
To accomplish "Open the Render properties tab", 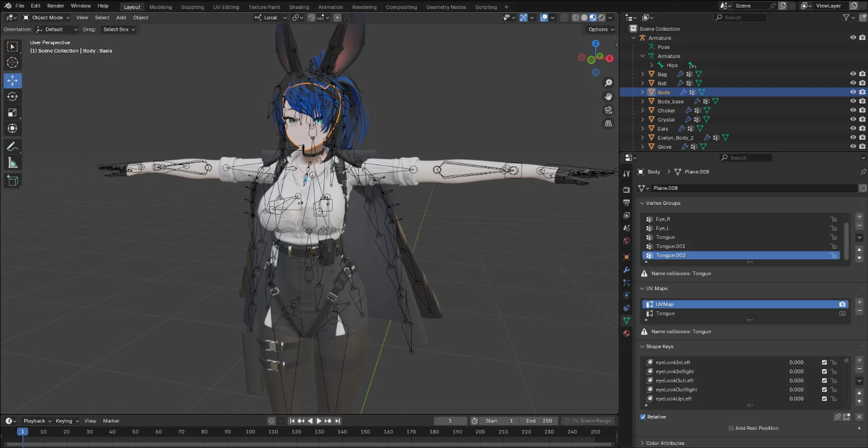I will click(x=627, y=190).
